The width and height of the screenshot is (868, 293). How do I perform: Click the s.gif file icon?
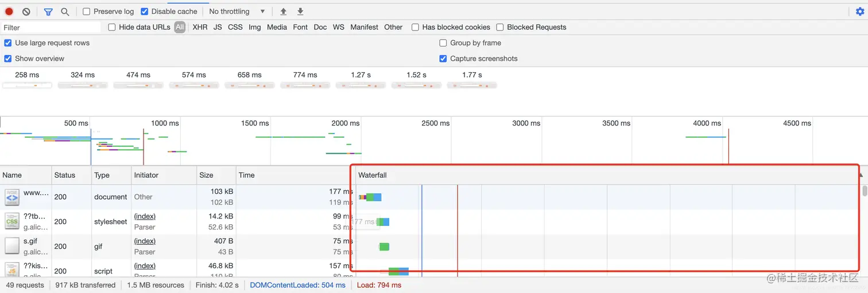click(x=12, y=246)
